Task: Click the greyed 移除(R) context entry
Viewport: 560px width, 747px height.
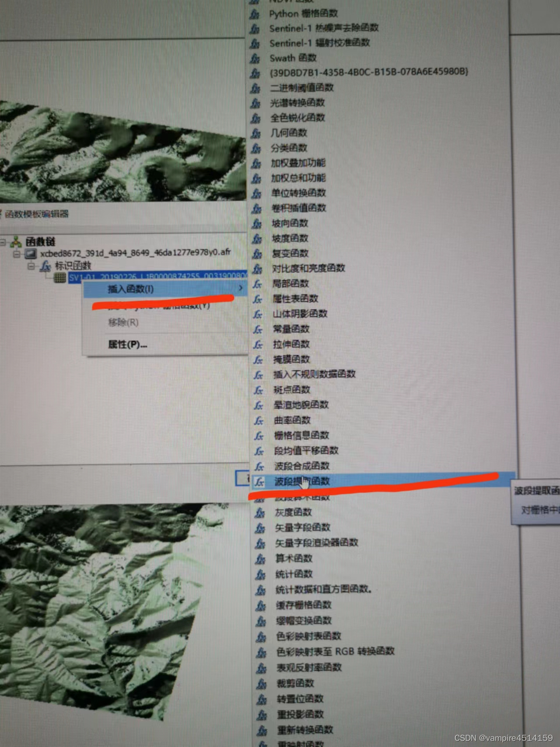Action: (x=123, y=323)
